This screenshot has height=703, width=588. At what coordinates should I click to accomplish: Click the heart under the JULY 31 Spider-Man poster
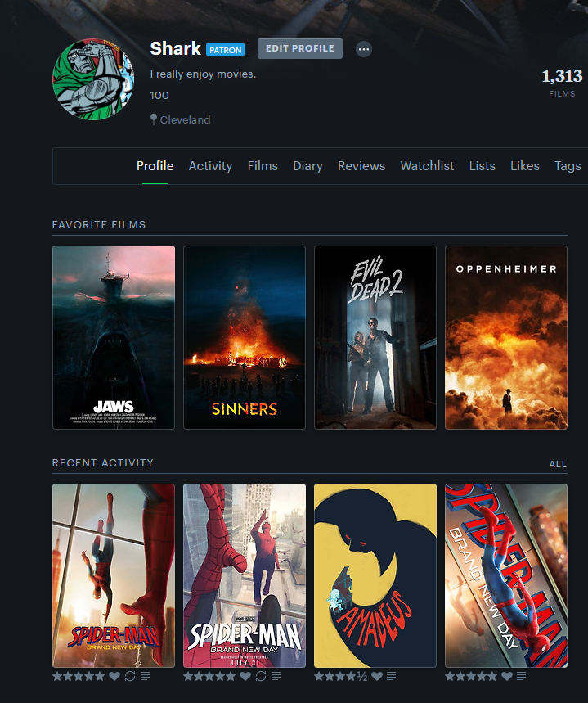click(x=245, y=676)
